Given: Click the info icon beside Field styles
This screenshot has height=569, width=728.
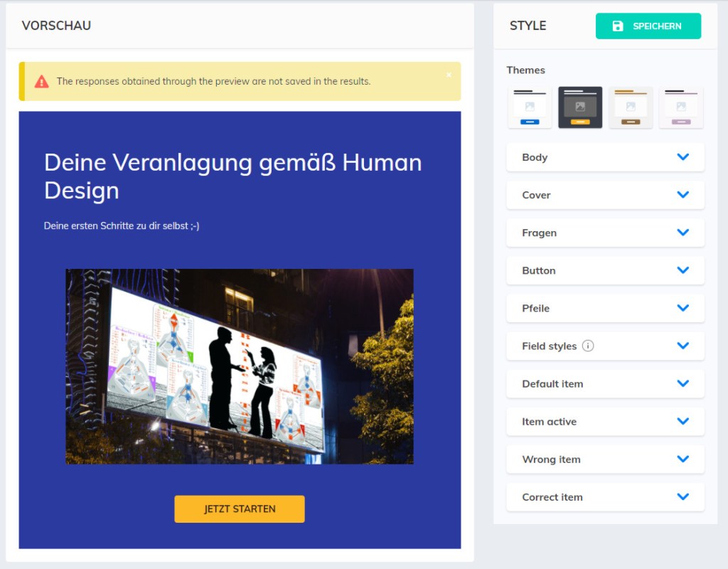Looking at the screenshot, I should pos(588,346).
